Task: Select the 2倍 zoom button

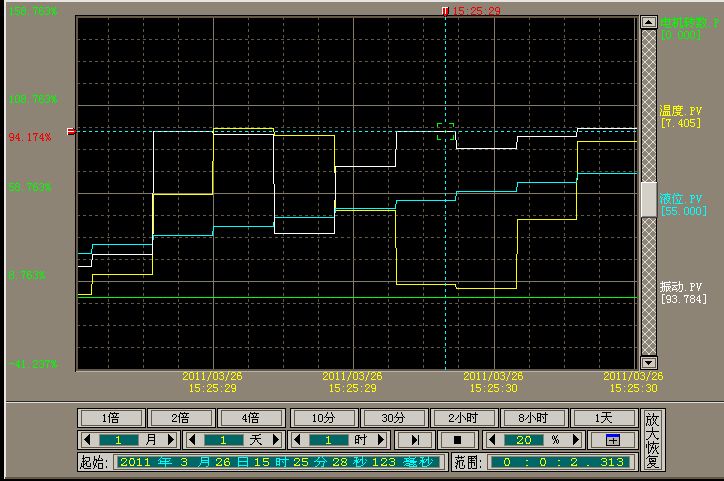Action: coord(181,418)
